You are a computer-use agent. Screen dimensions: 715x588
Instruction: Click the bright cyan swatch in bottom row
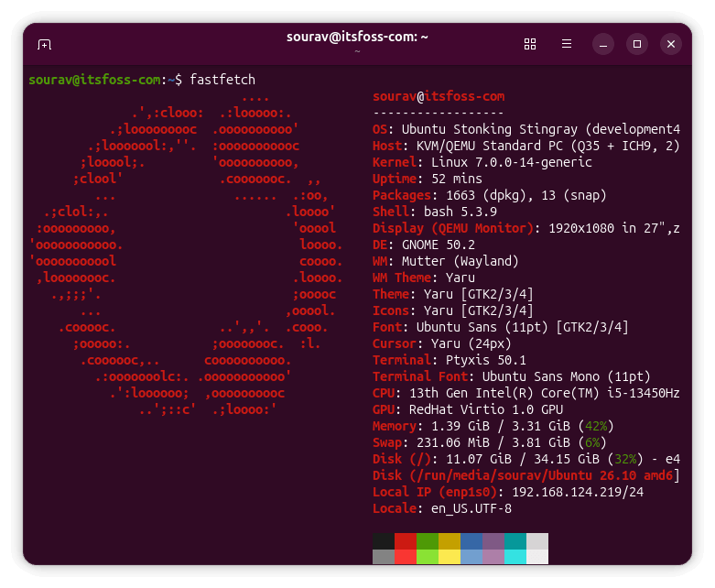[x=515, y=557]
